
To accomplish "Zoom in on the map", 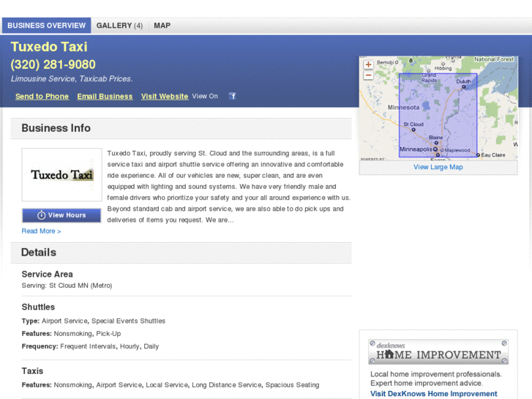I will tap(368, 64).
